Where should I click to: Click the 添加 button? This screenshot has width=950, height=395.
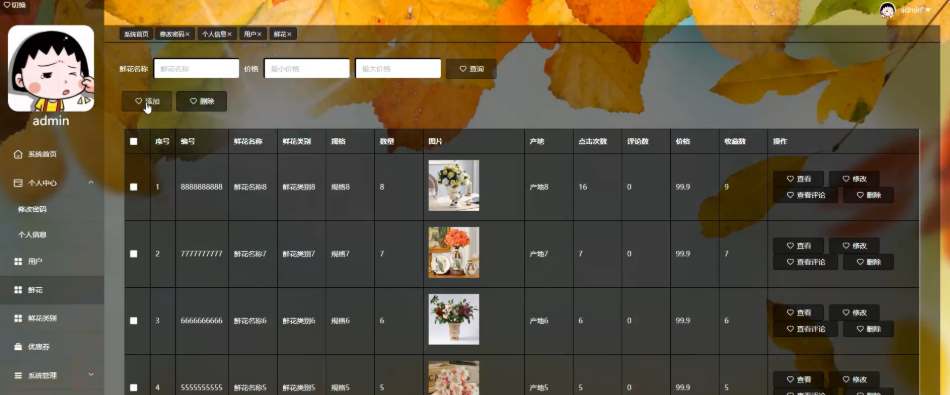(147, 101)
